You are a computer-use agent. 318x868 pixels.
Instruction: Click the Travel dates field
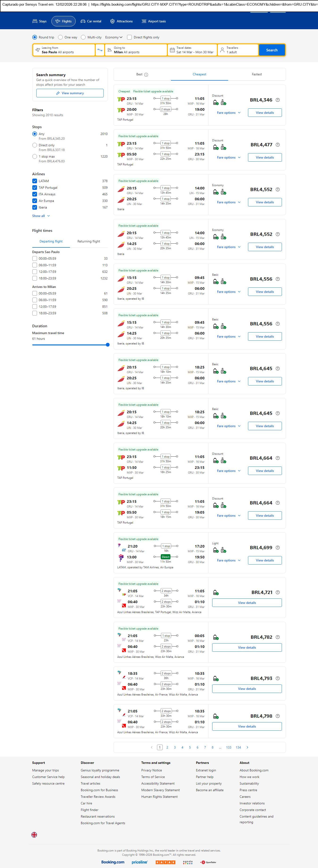(x=192, y=50)
